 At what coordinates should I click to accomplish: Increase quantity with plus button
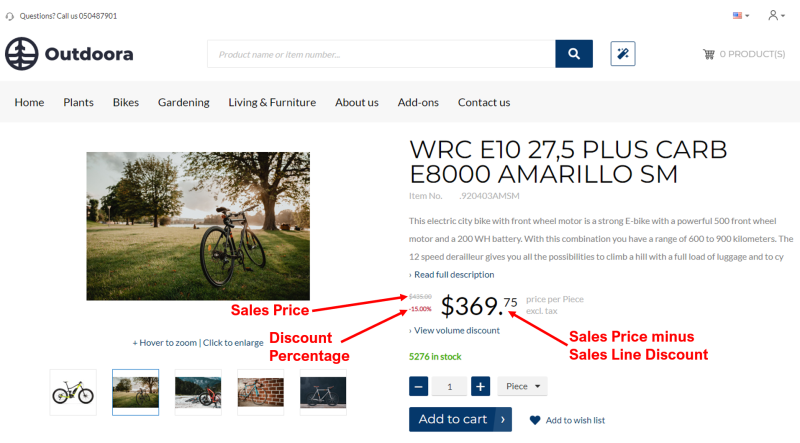click(480, 386)
